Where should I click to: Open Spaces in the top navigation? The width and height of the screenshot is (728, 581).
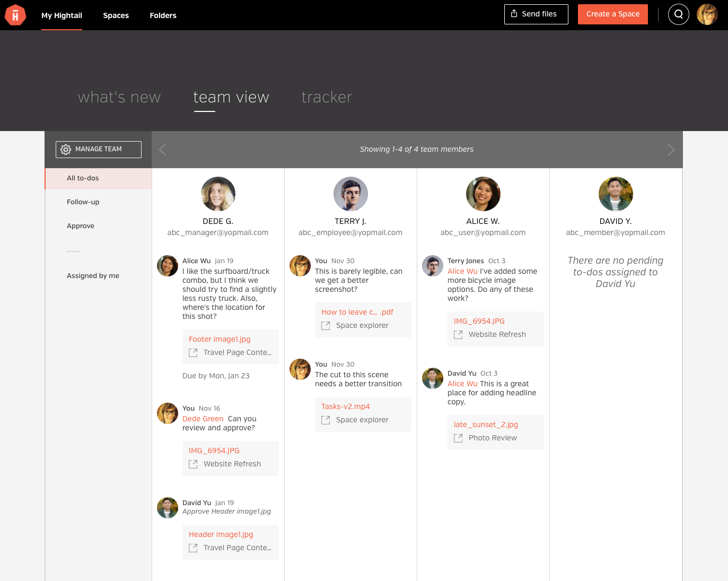(116, 15)
